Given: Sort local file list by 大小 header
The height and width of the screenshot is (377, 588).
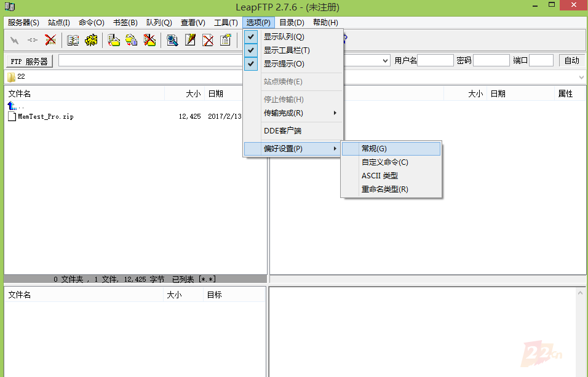Looking at the screenshot, I should click(x=185, y=93).
